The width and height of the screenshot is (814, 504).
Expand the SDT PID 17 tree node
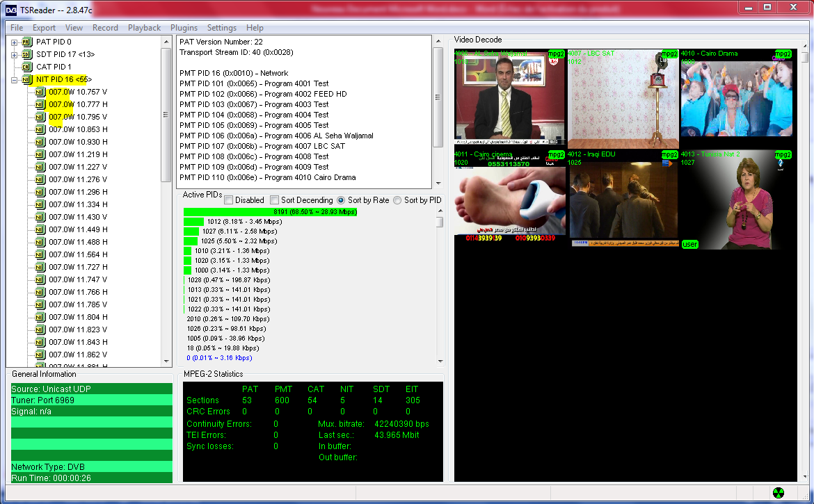(15, 55)
